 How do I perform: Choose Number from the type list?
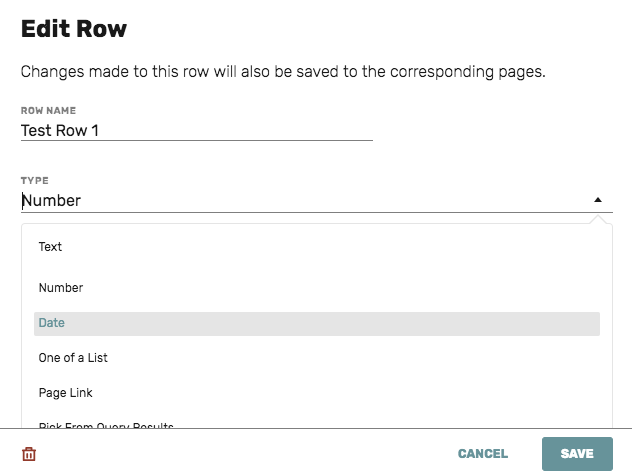pos(317,288)
